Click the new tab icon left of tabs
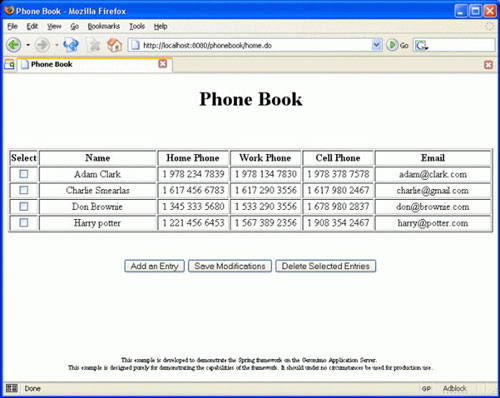Viewport: 500px width, 398px height. point(9,64)
